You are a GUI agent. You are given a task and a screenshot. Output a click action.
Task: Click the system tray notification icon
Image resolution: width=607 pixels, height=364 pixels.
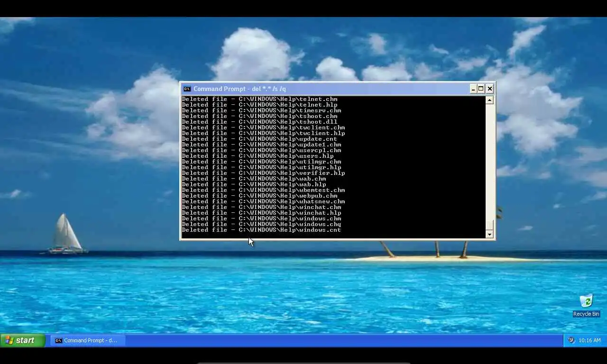tap(571, 340)
